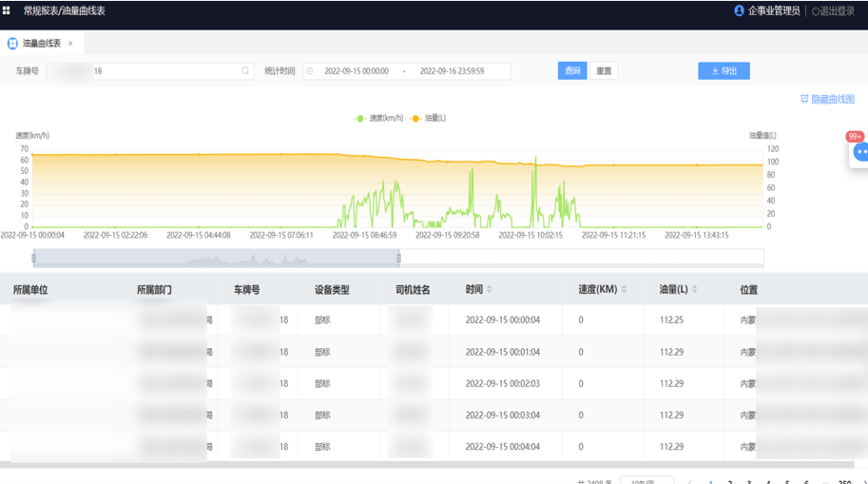This screenshot has width=868, height=484.
Task: Select time cell 2022-09-15 00:03:04
Action: tap(503, 415)
